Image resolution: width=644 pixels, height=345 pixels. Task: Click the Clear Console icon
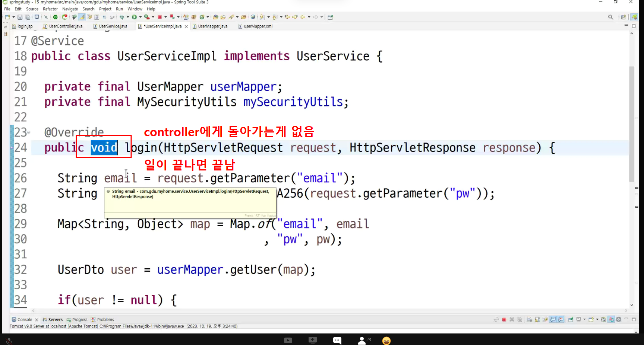click(530, 319)
